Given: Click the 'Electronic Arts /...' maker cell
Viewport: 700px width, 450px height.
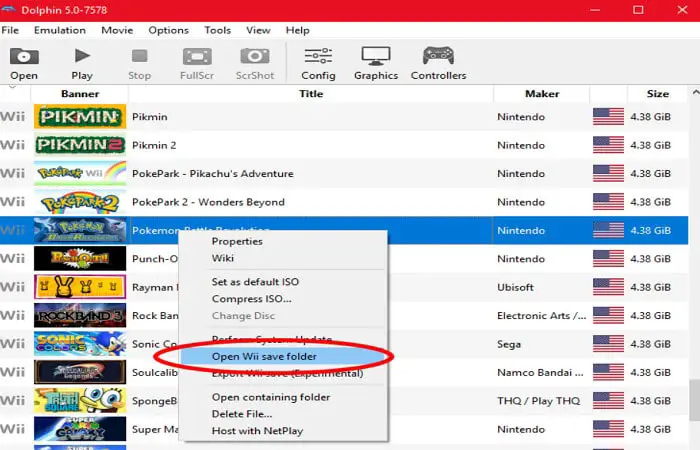Looking at the screenshot, I should click(x=542, y=316).
